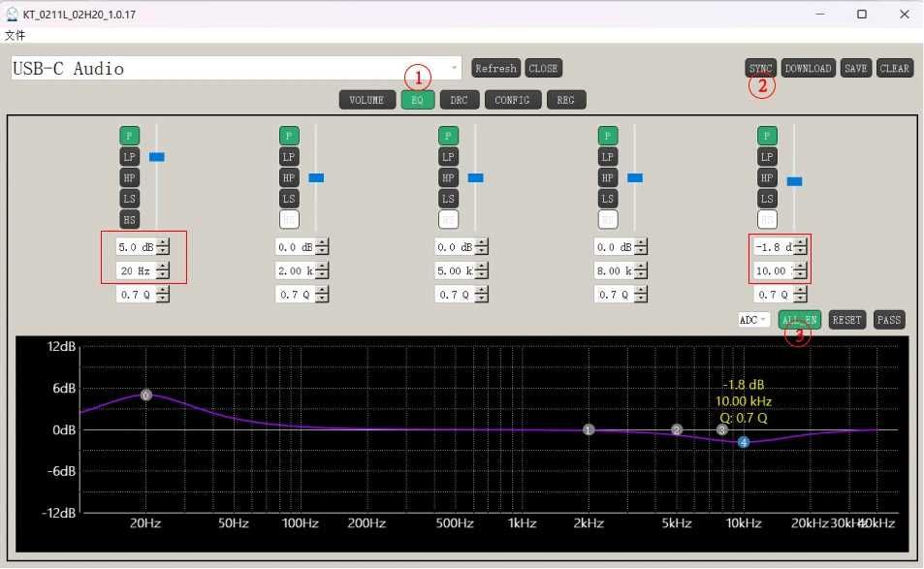Viewport: 924px width, 569px height.
Task: Switch to the DRC tab
Action: point(459,100)
